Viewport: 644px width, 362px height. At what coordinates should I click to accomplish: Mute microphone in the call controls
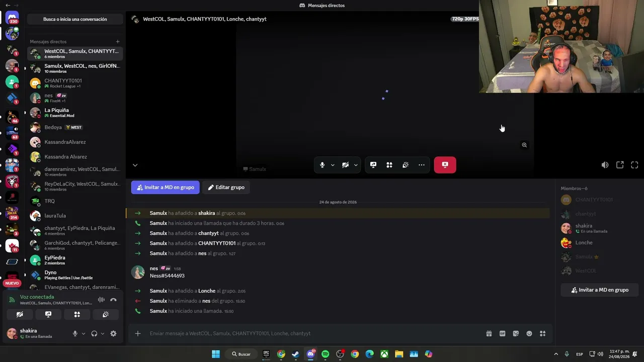(x=322, y=165)
